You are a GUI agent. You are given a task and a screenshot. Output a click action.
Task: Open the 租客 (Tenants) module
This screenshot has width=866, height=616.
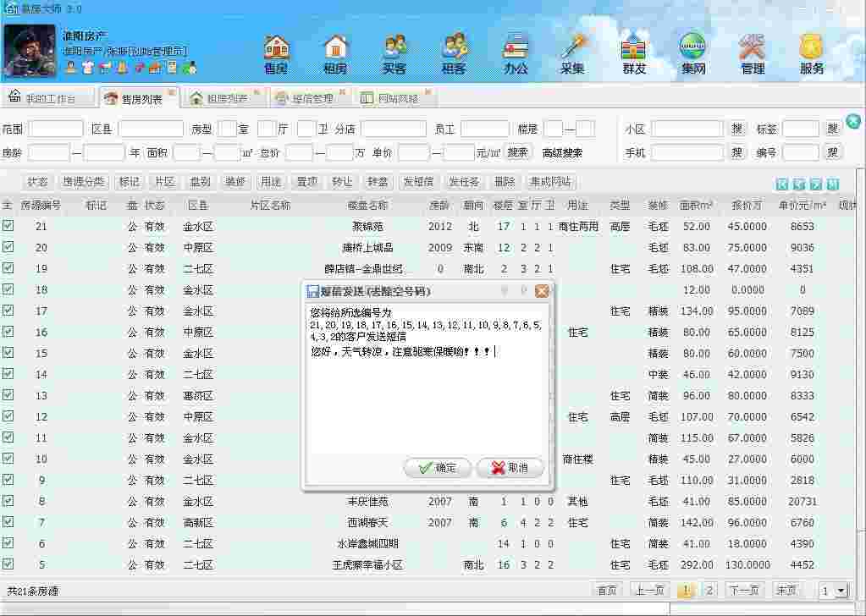pyautogui.click(x=455, y=52)
